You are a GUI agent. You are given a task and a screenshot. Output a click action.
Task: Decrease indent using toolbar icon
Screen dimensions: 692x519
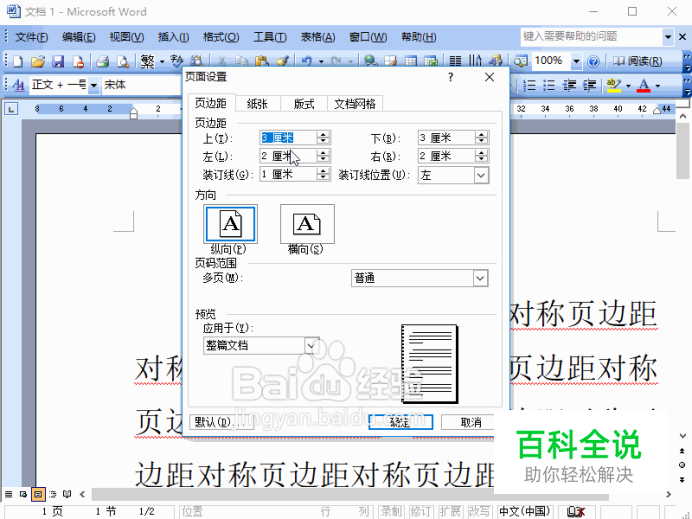(x=569, y=85)
